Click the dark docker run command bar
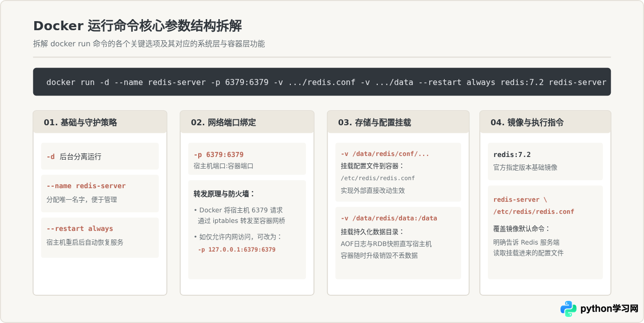This screenshot has width=644, height=323. 322,82
